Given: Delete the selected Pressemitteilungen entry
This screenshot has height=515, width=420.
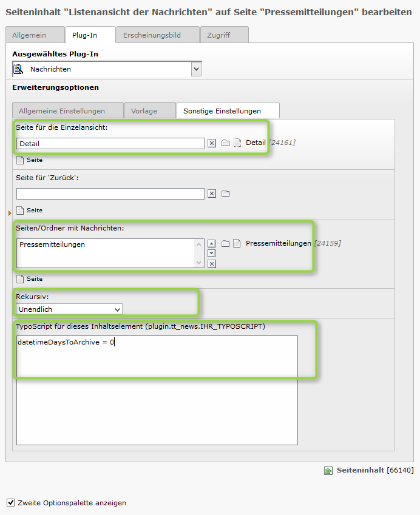Looking at the screenshot, I should click(x=212, y=264).
